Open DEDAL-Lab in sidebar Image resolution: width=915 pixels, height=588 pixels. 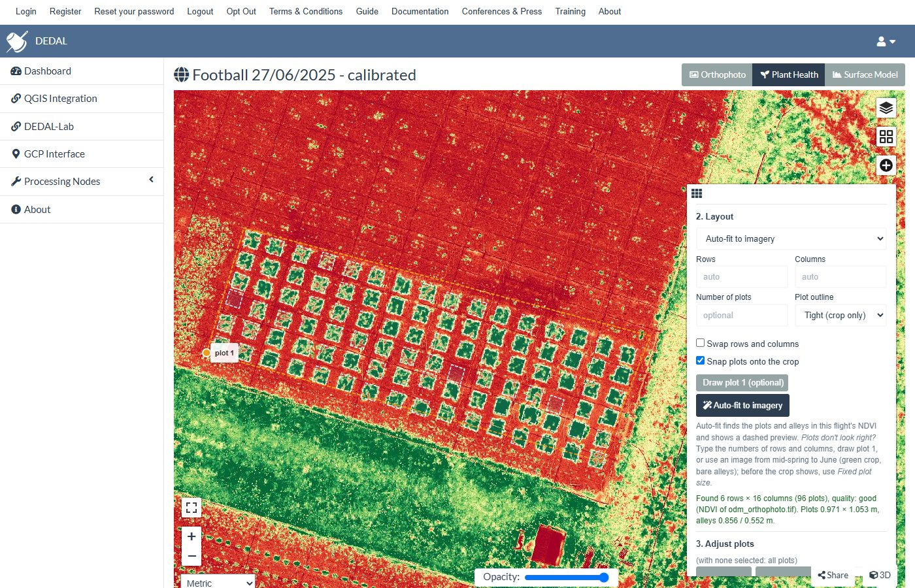coord(82,127)
